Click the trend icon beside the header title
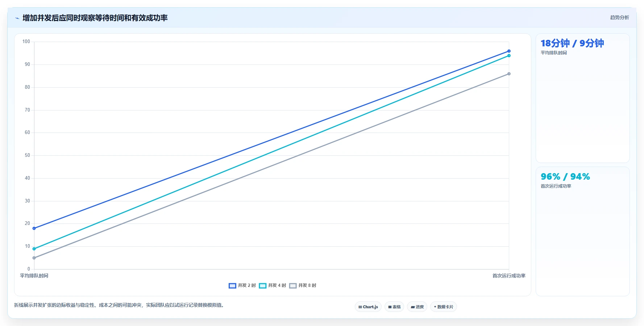This screenshot has width=644, height=326. (17, 18)
